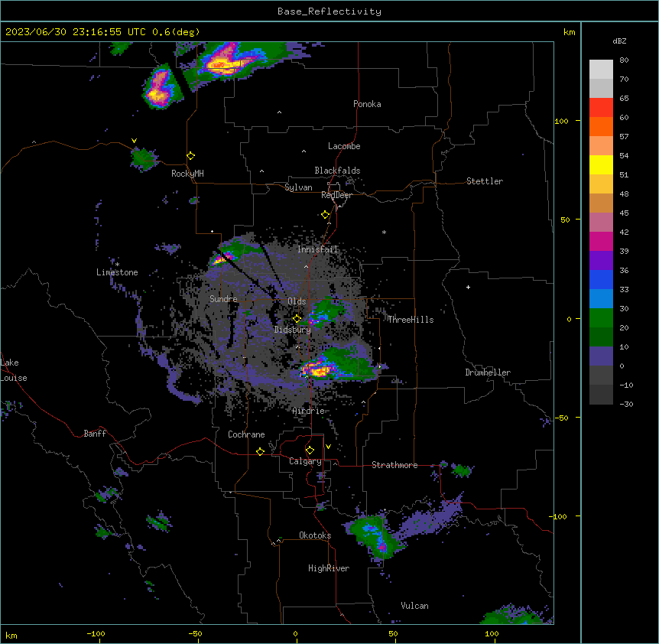
Task: Click the Banff town label
Action: [95, 434]
